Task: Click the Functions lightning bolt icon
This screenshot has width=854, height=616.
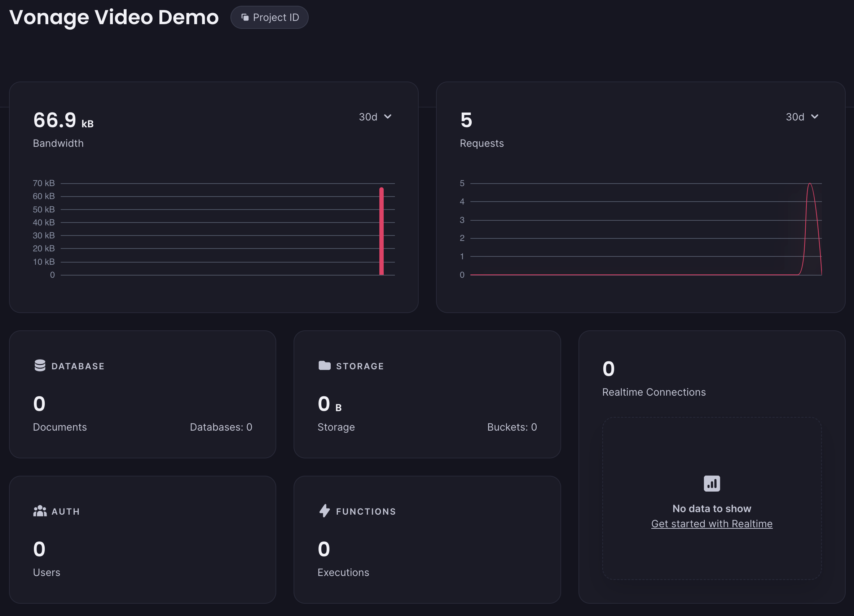Action: pos(324,511)
